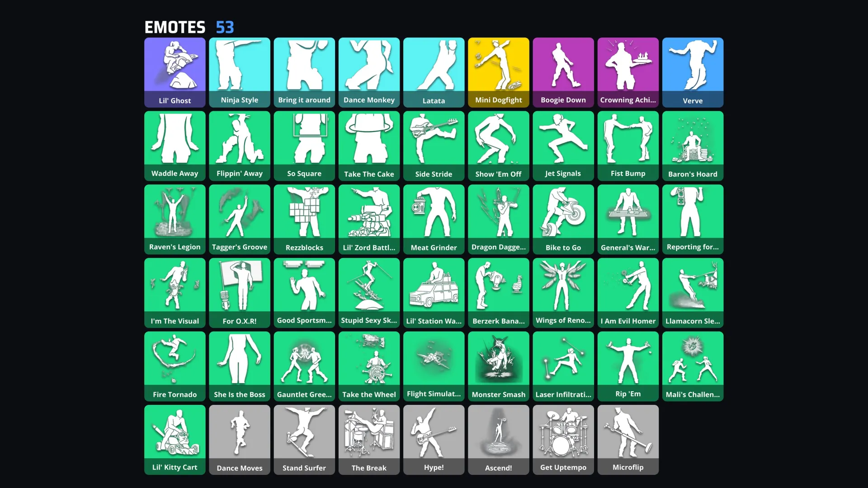Click the yellow Mini Dogfight emote
The image size is (868, 488).
tap(499, 72)
